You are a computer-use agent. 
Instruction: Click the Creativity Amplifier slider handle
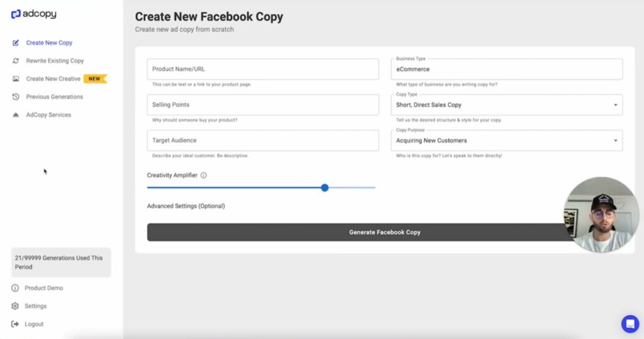pyautogui.click(x=325, y=188)
